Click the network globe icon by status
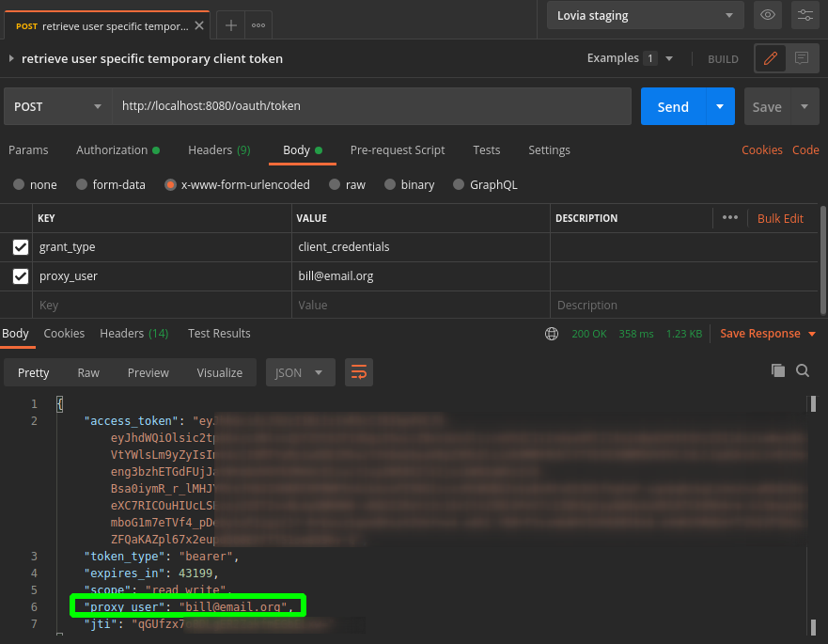This screenshot has height=644, width=828. click(x=552, y=334)
